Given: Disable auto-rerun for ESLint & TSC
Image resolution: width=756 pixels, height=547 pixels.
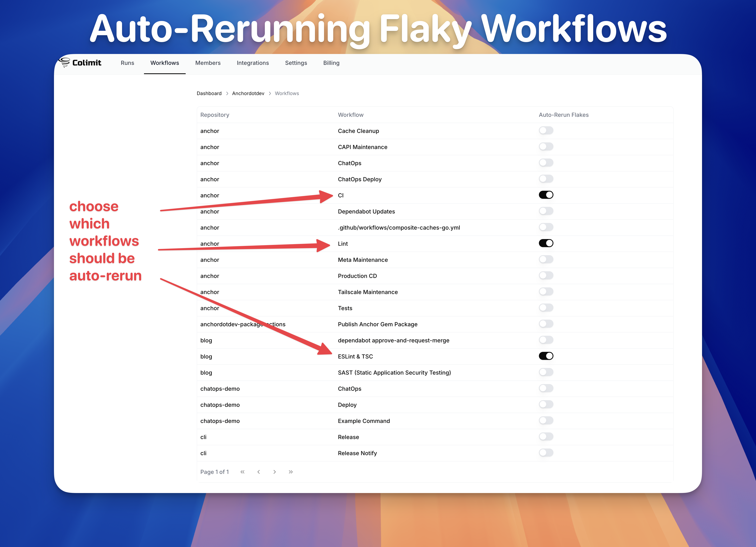Looking at the screenshot, I should click(x=546, y=356).
